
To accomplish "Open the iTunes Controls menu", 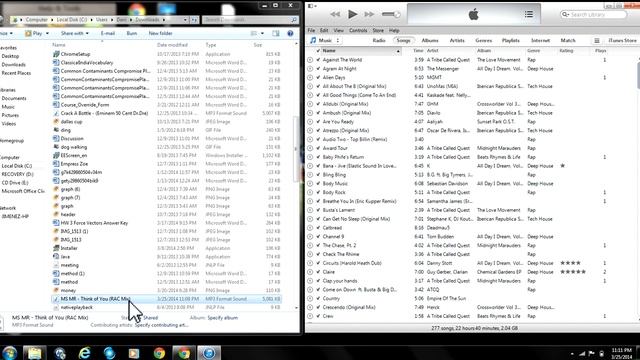I will (358, 31).
